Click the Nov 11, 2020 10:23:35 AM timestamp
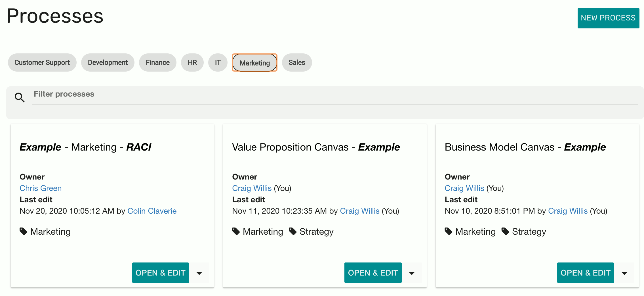 279,211
